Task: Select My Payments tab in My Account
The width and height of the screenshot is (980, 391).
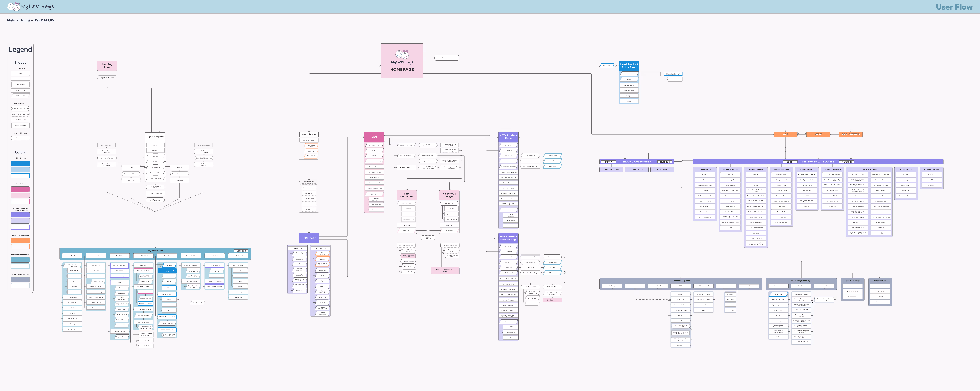Action: pyautogui.click(x=143, y=256)
